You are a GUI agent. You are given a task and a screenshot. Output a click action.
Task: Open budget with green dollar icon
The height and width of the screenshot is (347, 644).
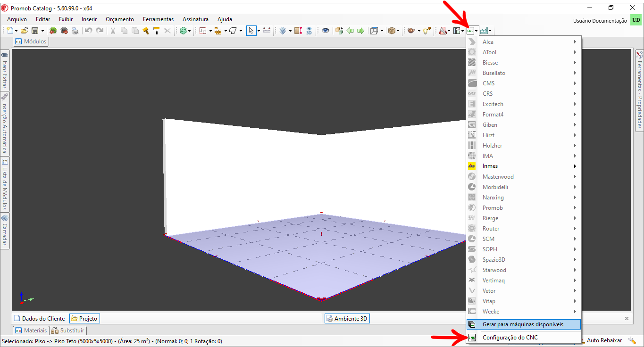(x=183, y=31)
